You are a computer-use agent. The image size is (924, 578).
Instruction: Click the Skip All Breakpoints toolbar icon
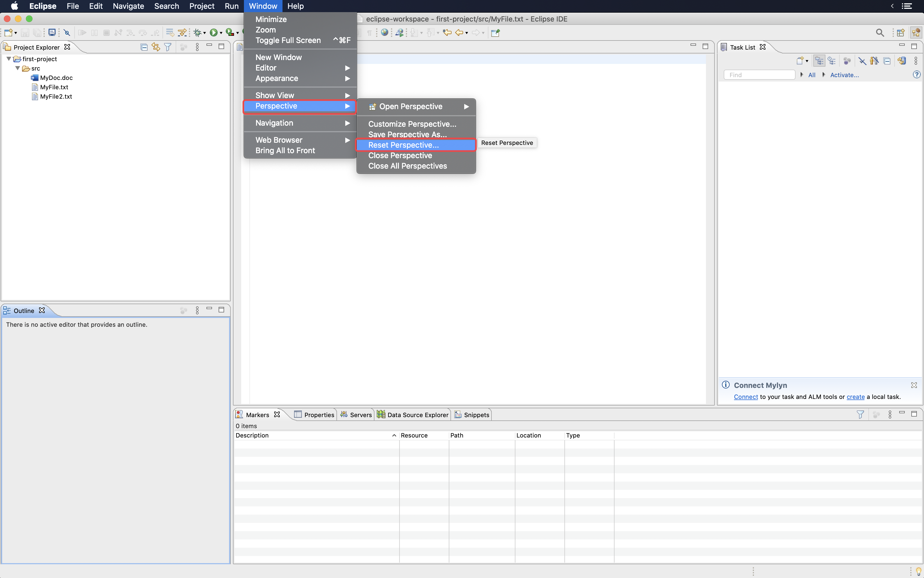(67, 33)
